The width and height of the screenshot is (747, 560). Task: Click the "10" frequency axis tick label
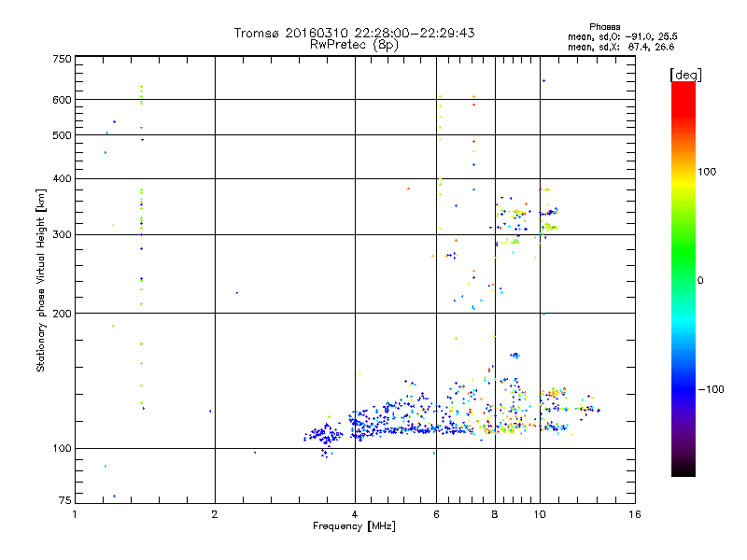click(x=540, y=514)
